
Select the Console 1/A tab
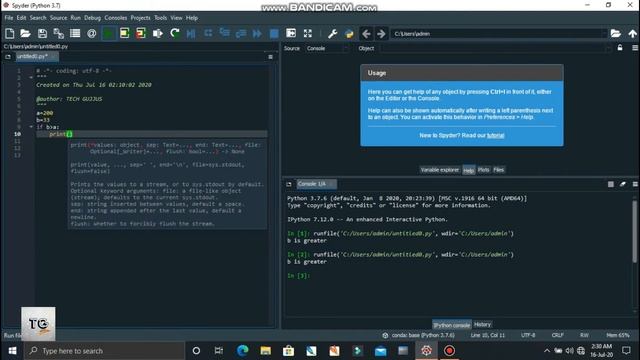[x=316, y=184]
